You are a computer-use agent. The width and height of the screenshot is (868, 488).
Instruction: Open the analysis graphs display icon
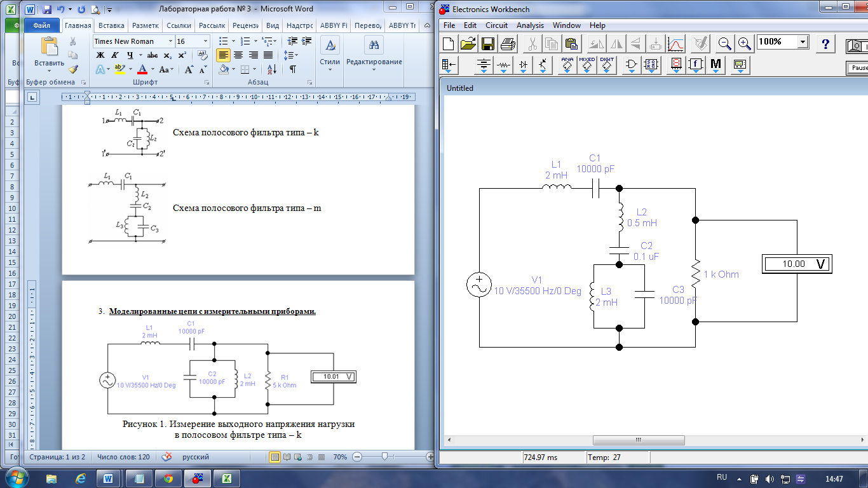click(x=677, y=43)
